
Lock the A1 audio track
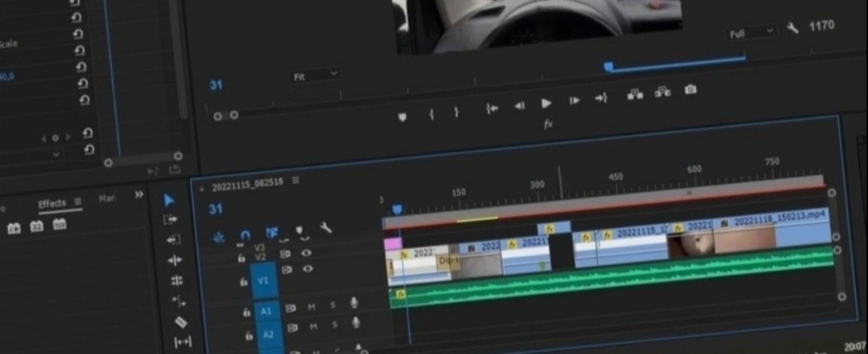coord(247,312)
